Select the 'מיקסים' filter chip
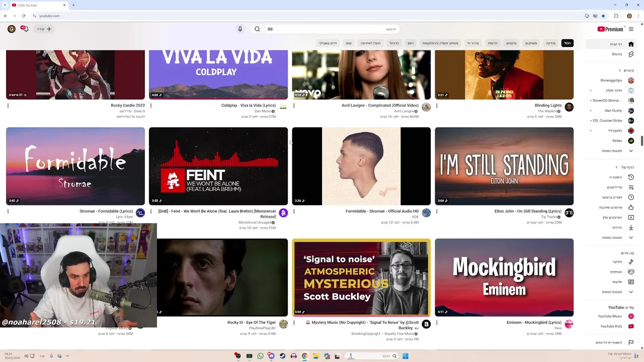Screen dimensions: 644x362 click(x=511, y=43)
